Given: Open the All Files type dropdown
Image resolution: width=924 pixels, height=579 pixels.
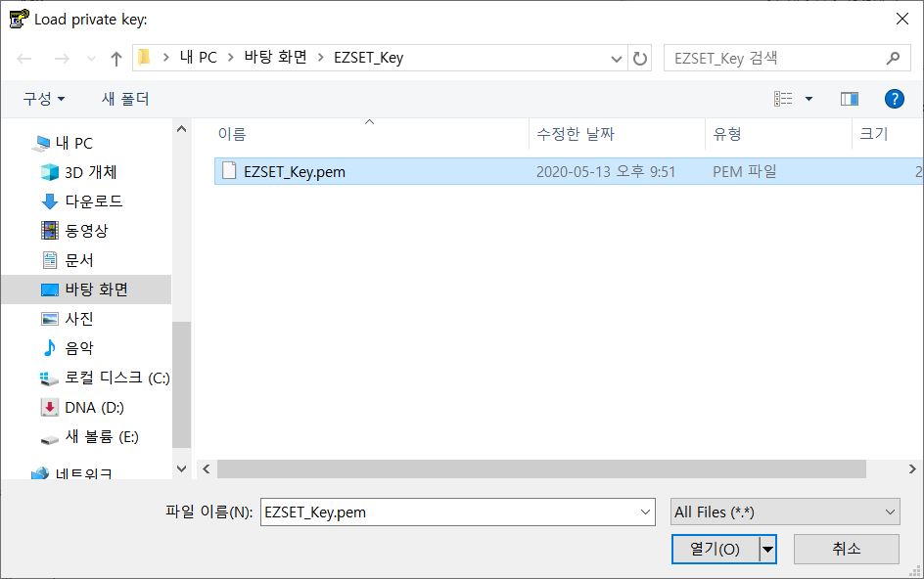Looking at the screenshot, I should click(784, 512).
